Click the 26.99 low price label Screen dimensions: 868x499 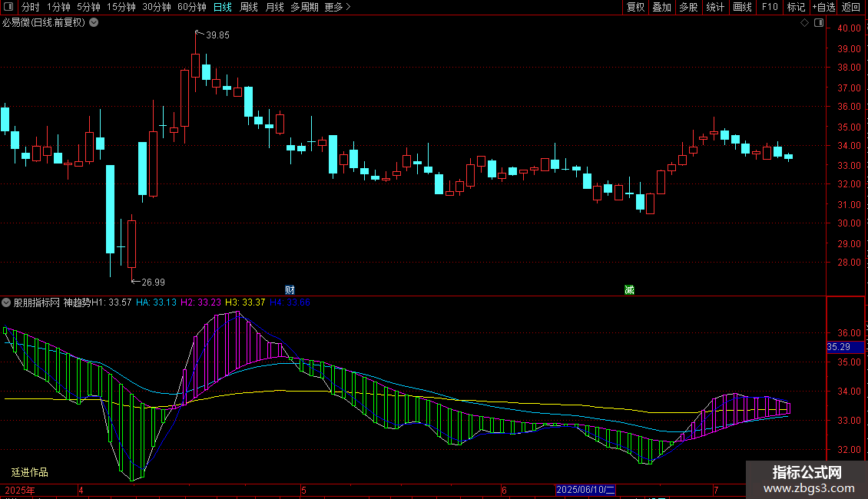(x=154, y=283)
